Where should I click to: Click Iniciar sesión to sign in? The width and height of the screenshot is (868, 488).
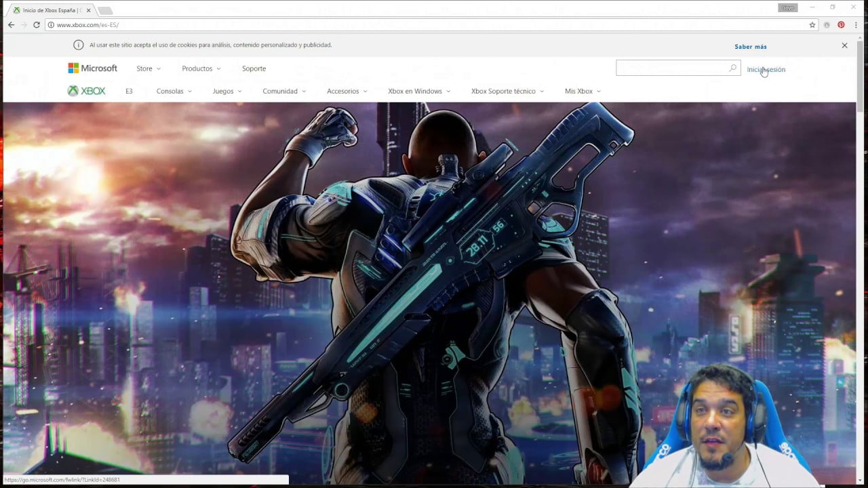click(766, 69)
